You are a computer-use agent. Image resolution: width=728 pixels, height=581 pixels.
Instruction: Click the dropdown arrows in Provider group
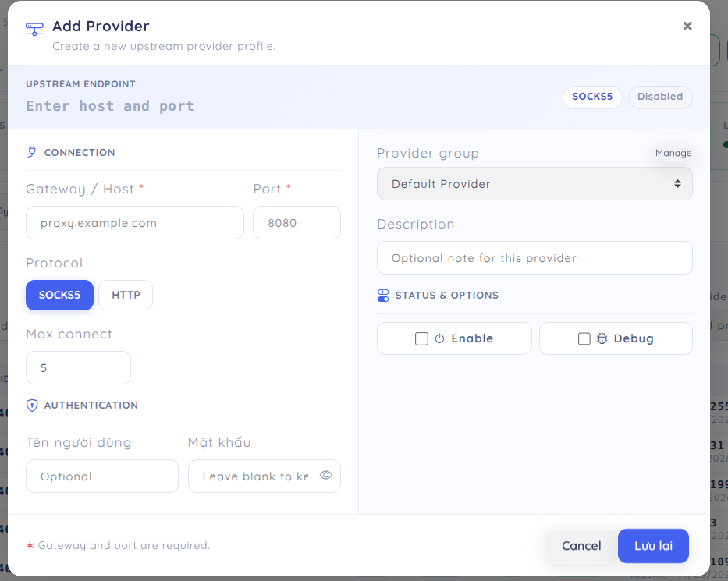(677, 184)
